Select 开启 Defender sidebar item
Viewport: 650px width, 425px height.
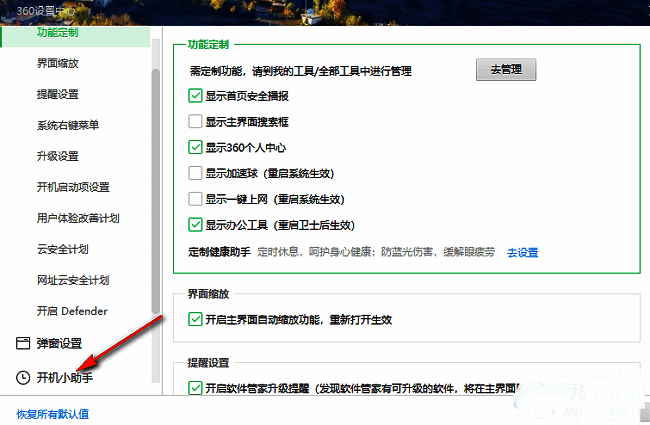[x=71, y=311]
